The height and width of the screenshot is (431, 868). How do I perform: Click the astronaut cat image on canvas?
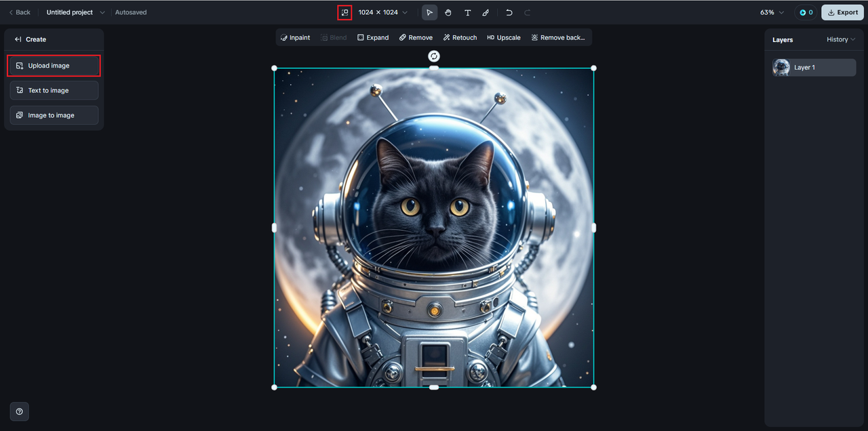coord(434,228)
